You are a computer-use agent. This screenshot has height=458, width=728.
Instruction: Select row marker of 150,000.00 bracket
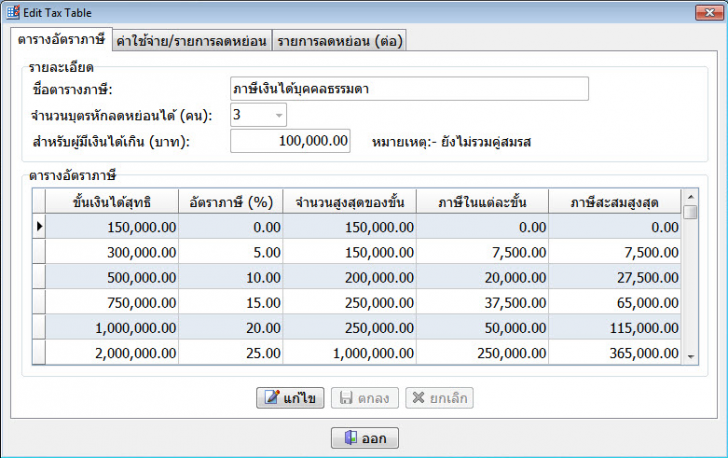tap(39, 227)
